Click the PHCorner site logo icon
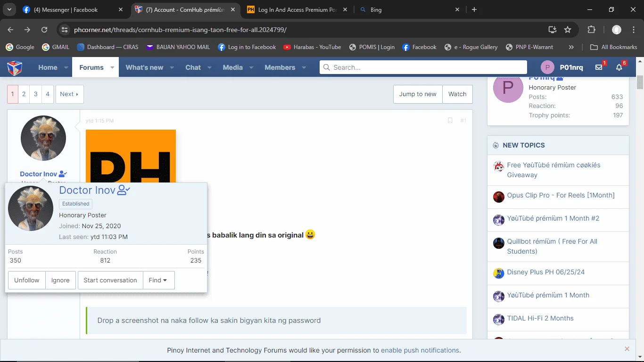 15,67
